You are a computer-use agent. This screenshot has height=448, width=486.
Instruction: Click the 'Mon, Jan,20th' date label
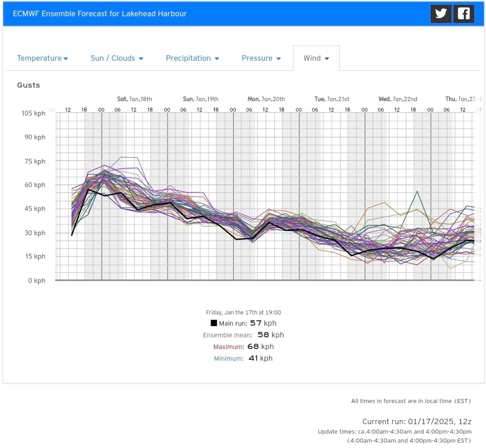click(x=266, y=99)
